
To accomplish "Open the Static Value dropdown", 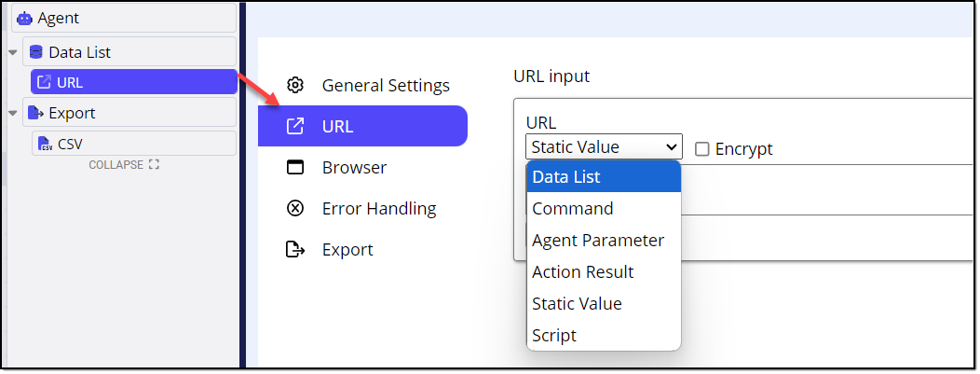I will [604, 147].
